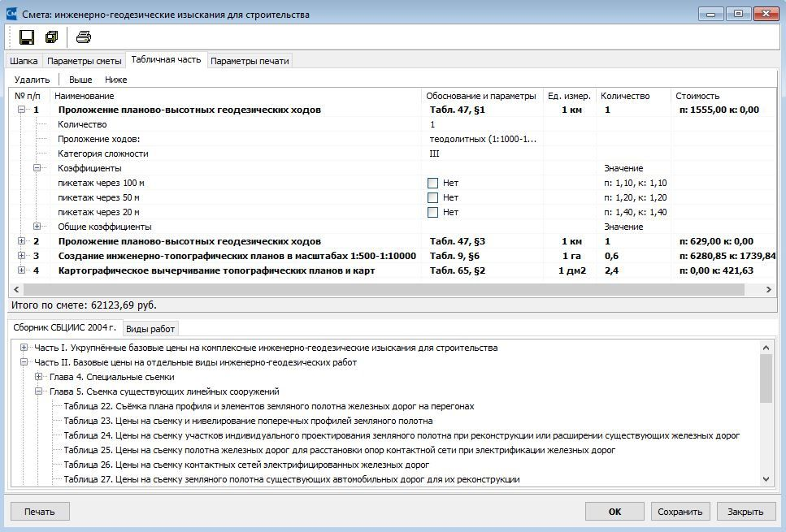This screenshot has width=786, height=532.
Task: Click the save floppy disk icon
Action: click(x=27, y=37)
